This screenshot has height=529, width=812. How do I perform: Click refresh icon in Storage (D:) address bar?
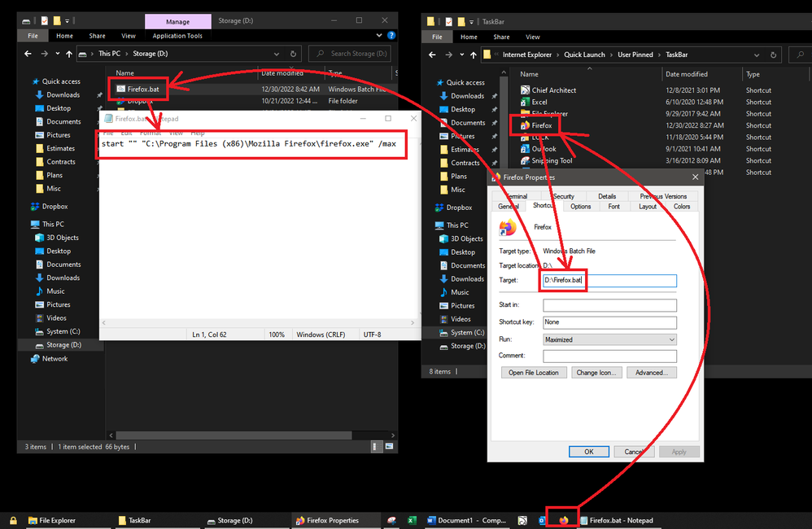coord(293,54)
